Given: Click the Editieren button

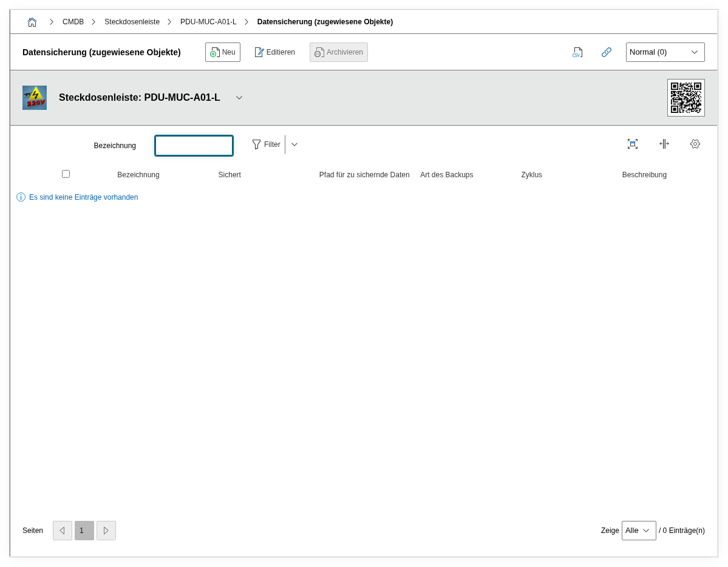Looking at the screenshot, I should 274,52.
